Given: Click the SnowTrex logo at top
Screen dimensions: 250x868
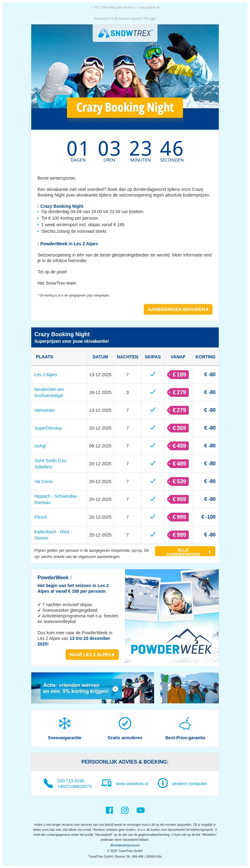Looking at the screenshot, I should (125, 33).
